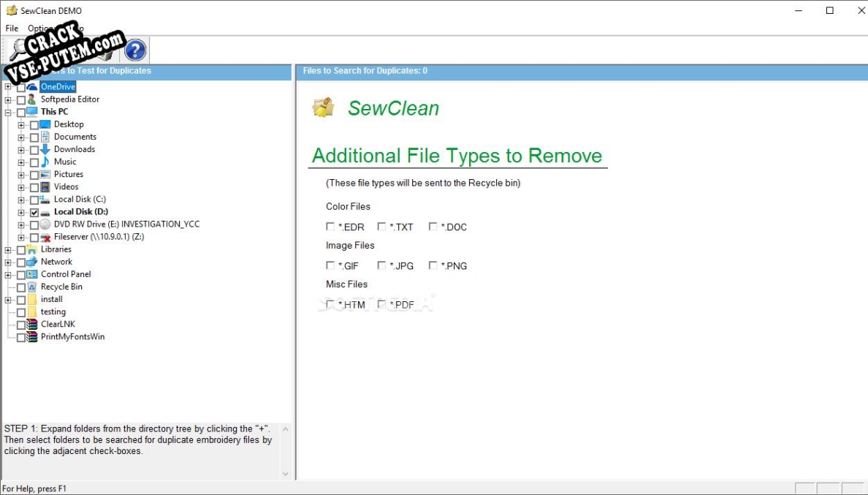
Task: Click the Recycle Bin icon in tree
Action: tap(32, 287)
